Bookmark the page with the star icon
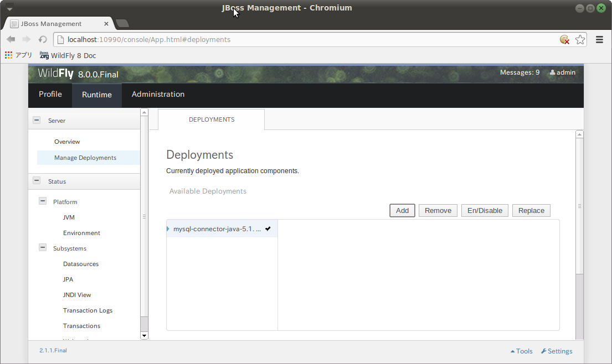 (x=580, y=40)
